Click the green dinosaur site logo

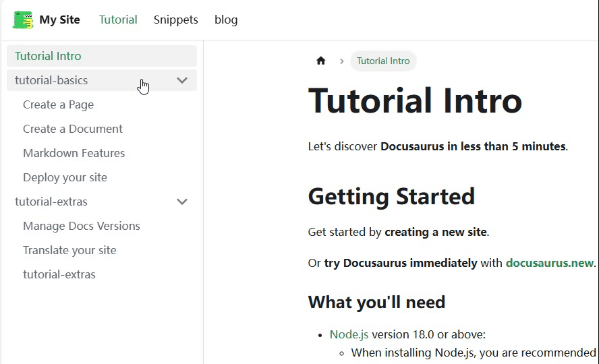click(x=22, y=20)
